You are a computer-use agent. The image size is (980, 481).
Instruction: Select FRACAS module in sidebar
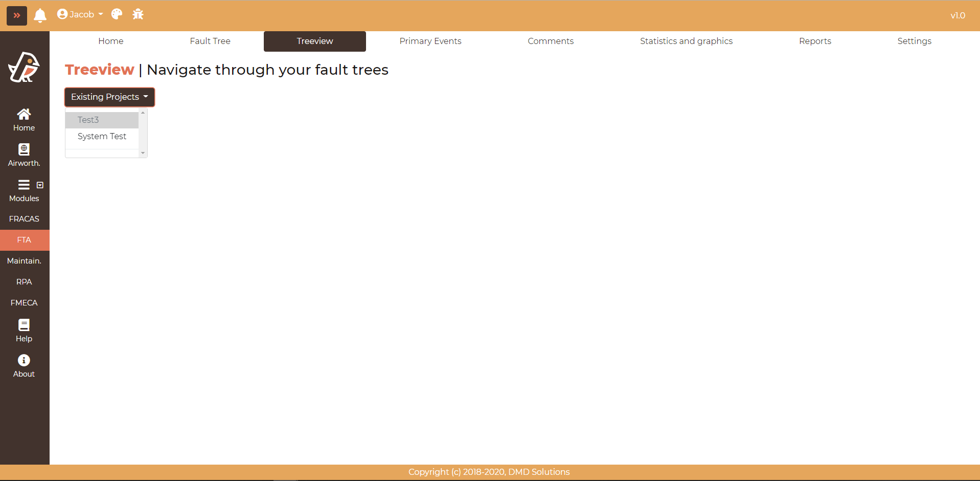pos(24,219)
